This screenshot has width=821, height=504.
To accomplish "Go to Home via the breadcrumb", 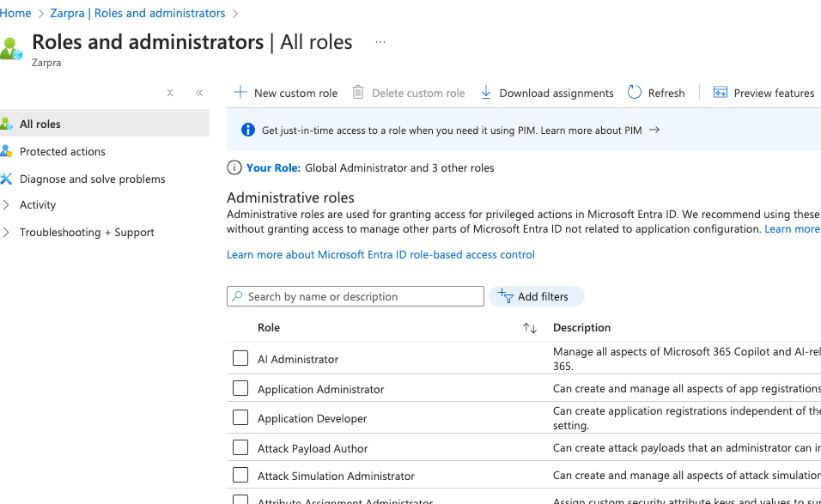I will [x=15, y=13].
